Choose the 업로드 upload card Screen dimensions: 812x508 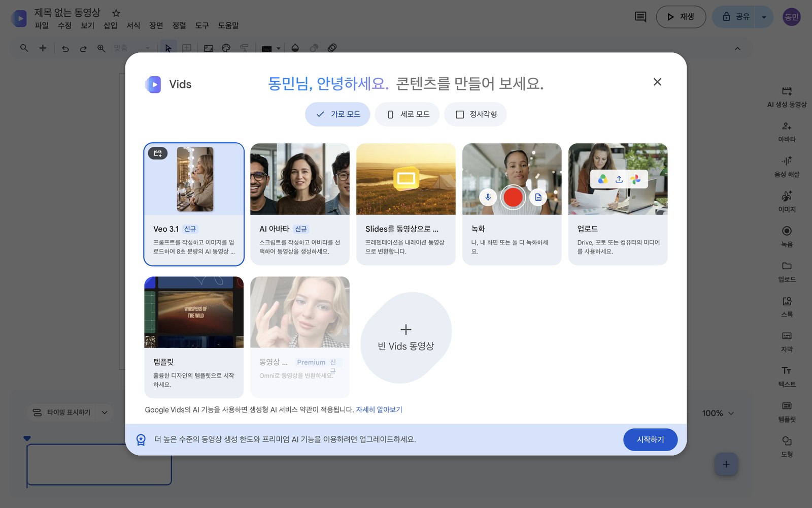click(x=618, y=204)
